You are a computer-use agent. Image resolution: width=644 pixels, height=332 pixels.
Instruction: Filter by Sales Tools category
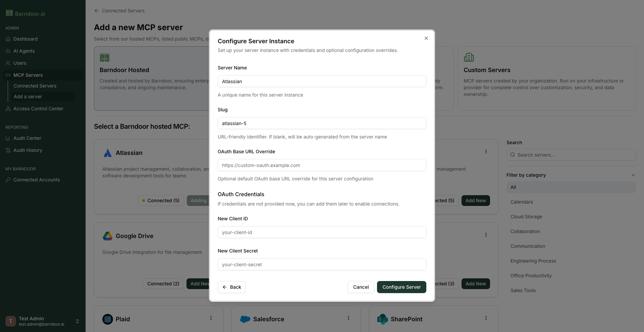[571, 290]
